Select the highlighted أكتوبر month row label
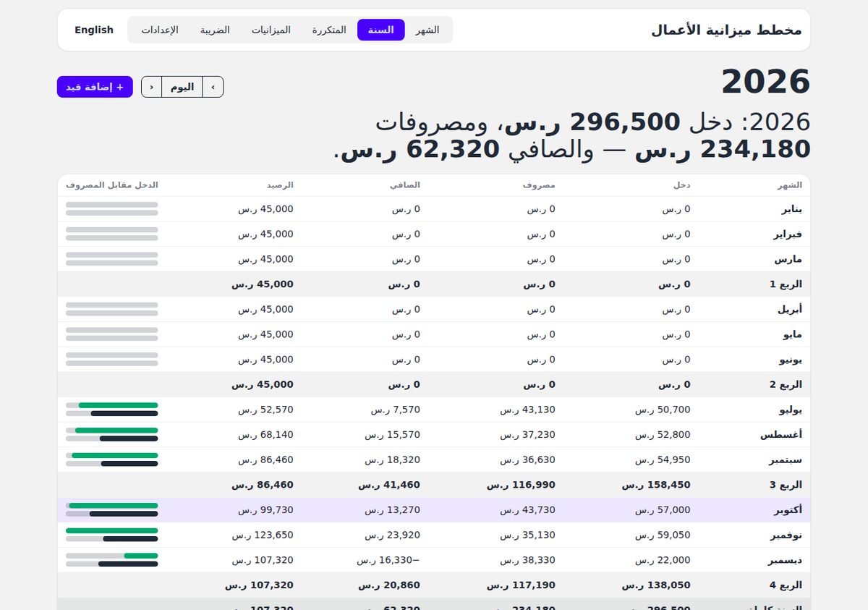This screenshot has height=610, width=868. [788, 510]
